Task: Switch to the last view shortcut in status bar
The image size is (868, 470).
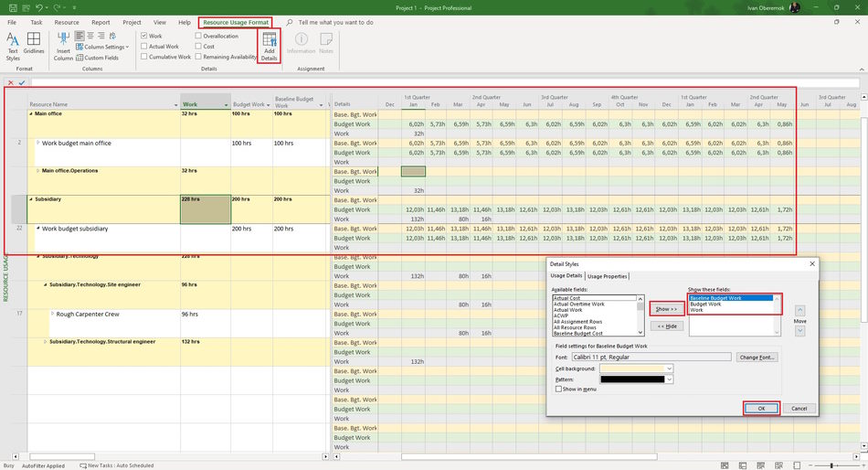Action: coord(797,465)
